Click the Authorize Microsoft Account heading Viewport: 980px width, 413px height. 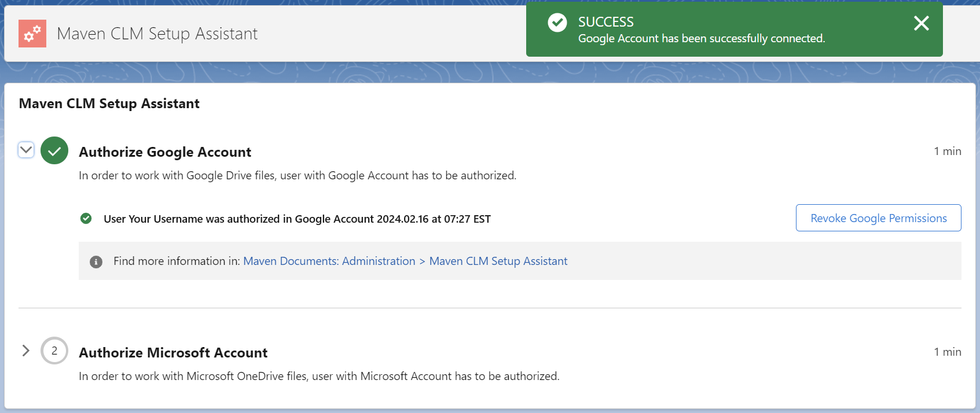pyautogui.click(x=173, y=353)
